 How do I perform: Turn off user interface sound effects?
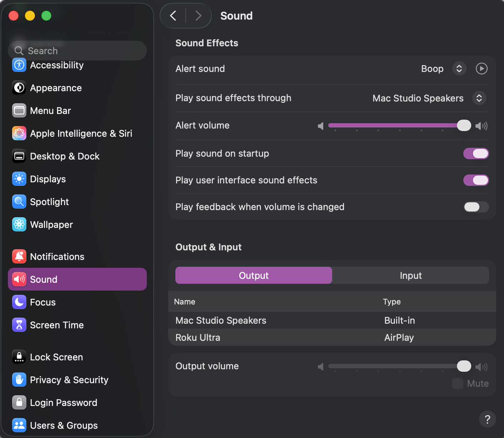coord(476,181)
